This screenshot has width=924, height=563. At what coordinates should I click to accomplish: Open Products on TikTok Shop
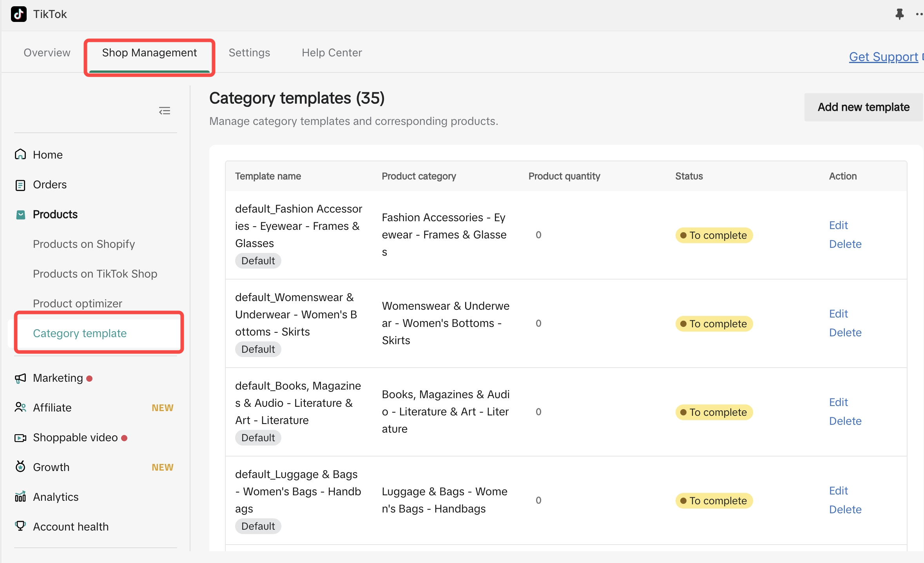[95, 274]
